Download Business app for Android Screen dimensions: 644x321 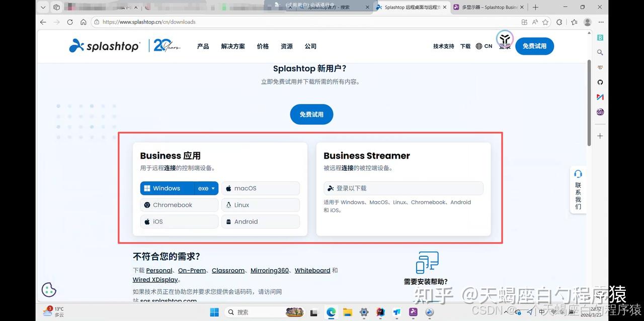261,222
